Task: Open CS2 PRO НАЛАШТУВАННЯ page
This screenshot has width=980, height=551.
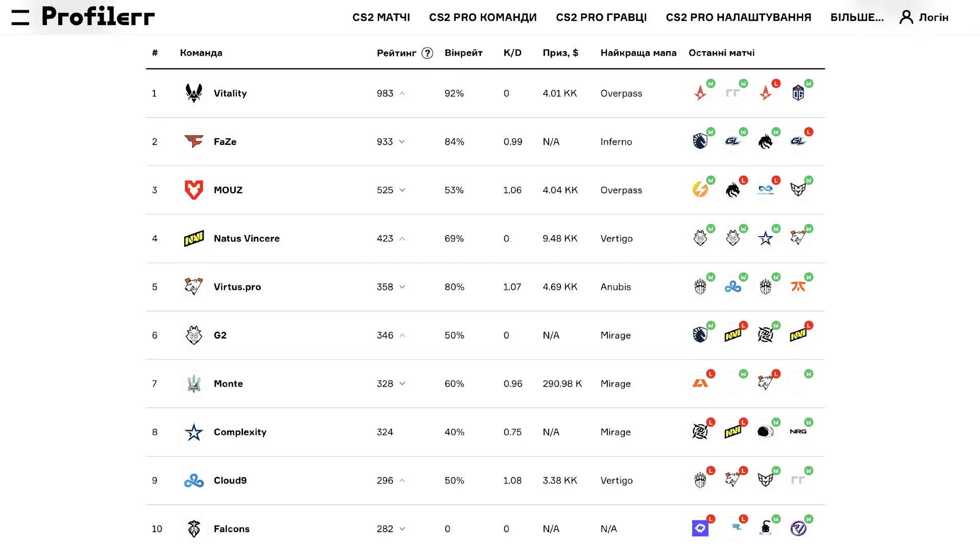Action: (739, 17)
